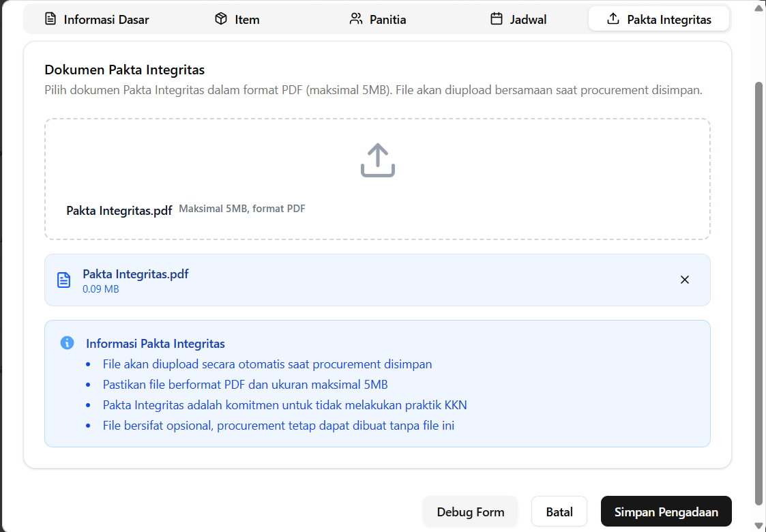
Task: Click the people icon on Panitia tab
Action: 355,19
